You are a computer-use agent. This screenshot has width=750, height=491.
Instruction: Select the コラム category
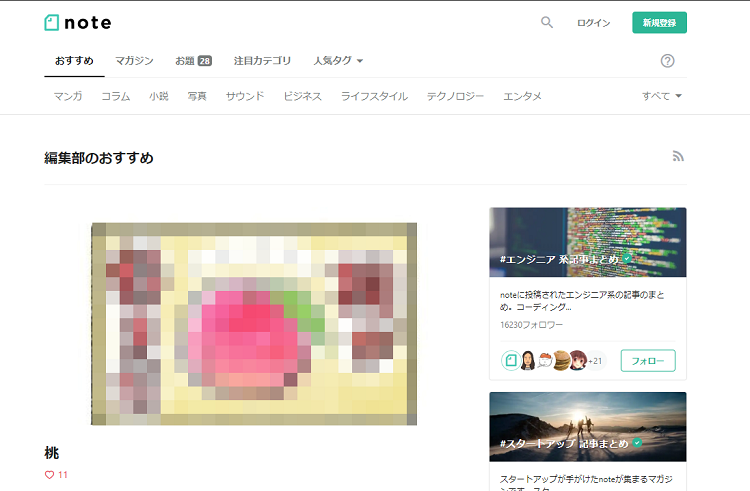[116, 96]
